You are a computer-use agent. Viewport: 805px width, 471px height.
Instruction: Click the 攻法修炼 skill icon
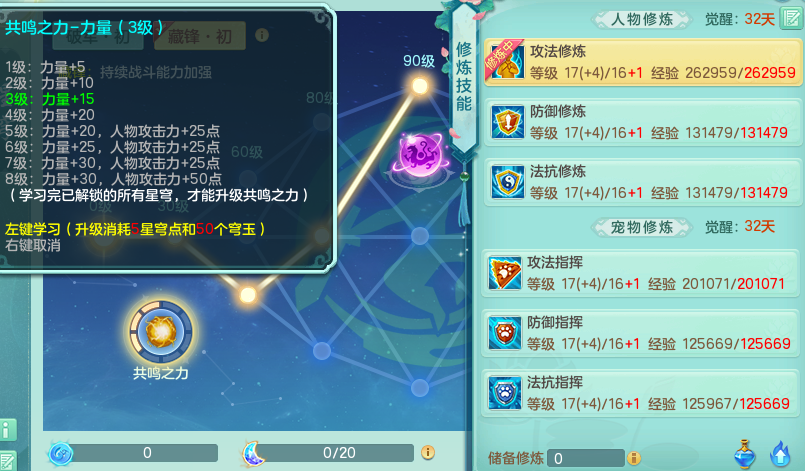coord(507,63)
